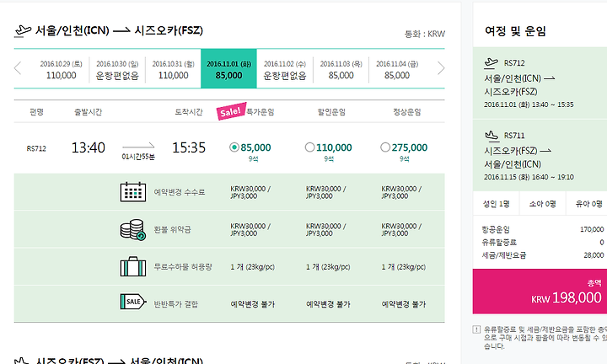This screenshot has height=364, width=607.
Task: Click the suitcase icon for 무료수하물 허용량
Action: 133,266
